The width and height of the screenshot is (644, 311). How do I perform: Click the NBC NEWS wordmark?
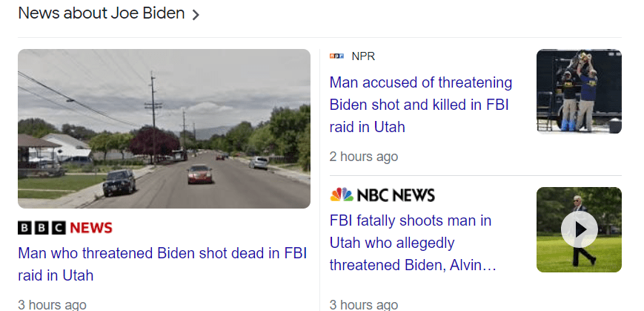[x=396, y=195]
